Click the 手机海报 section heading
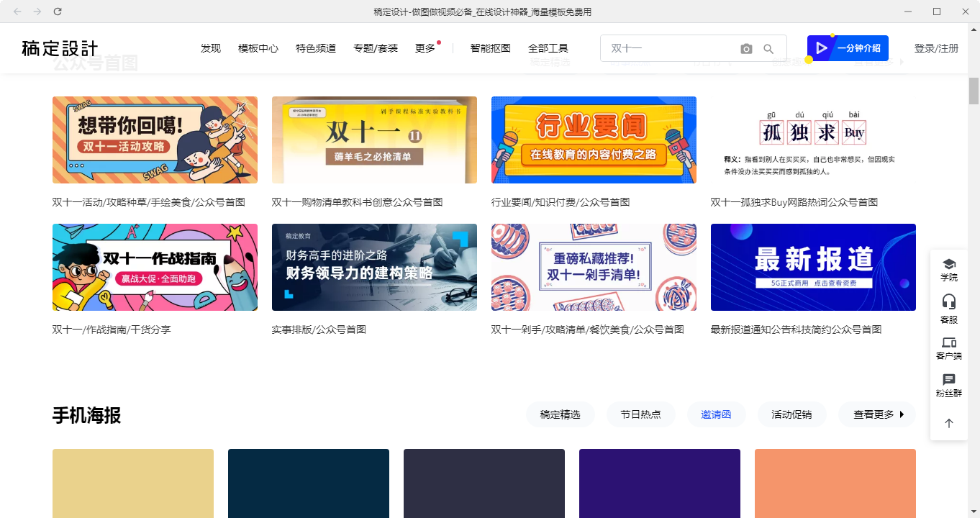This screenshot has width=980, height=518. pyautogui.click(x=86, y=415)
